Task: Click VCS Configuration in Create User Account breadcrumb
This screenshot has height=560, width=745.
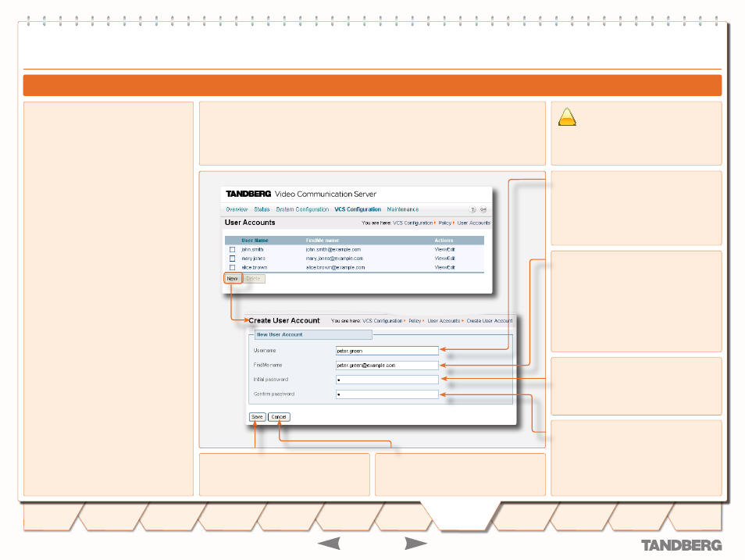Action: click(x=382, y=321)
